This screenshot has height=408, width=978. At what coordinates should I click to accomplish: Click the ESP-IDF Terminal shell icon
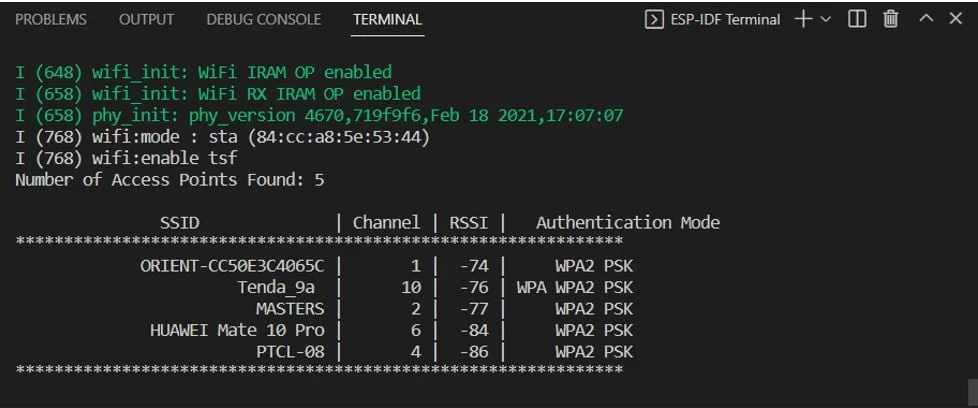(653, 20)
